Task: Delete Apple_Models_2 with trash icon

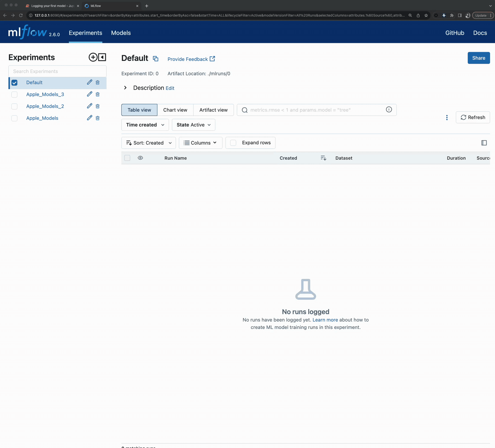Action: tap(97, 106)
